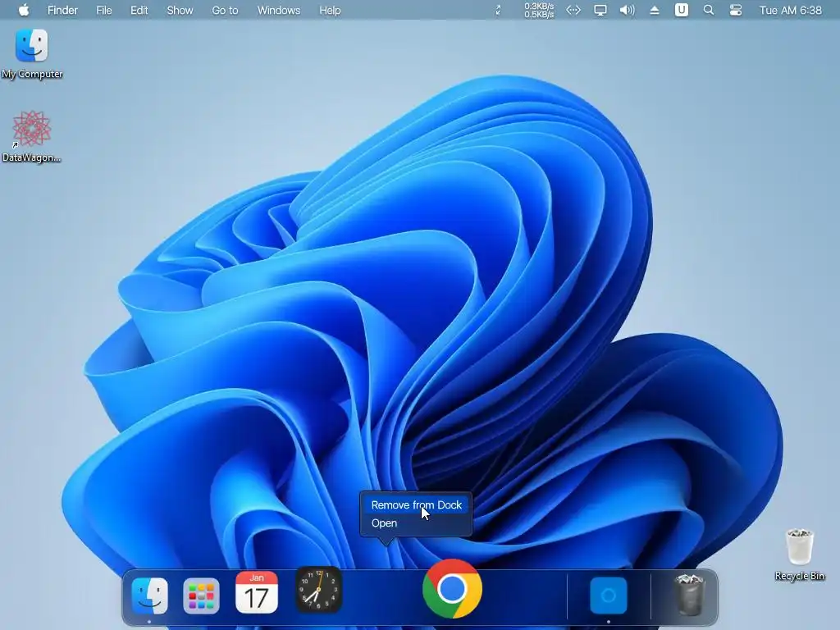Open the Edit menu

point(139,10)
